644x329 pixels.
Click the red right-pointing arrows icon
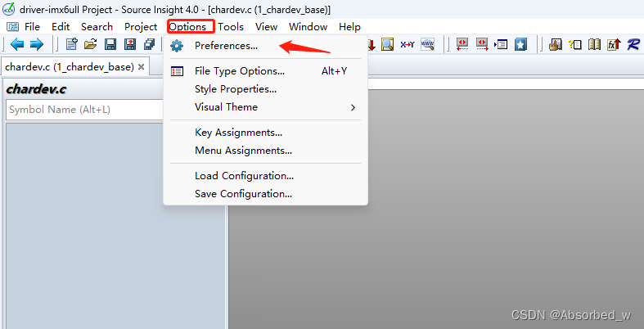(x=482, y=44)
